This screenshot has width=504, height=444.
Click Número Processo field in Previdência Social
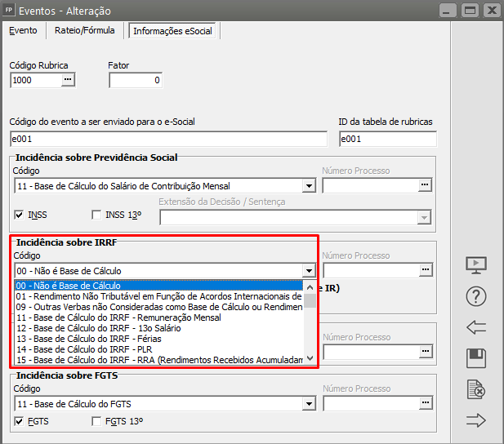(x=371, y=186)
